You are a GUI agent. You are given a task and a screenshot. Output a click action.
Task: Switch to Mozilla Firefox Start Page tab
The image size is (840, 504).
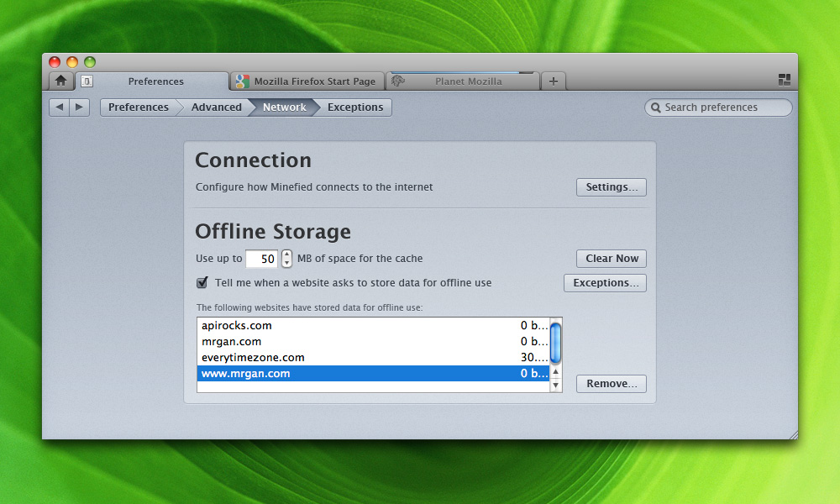314,81
